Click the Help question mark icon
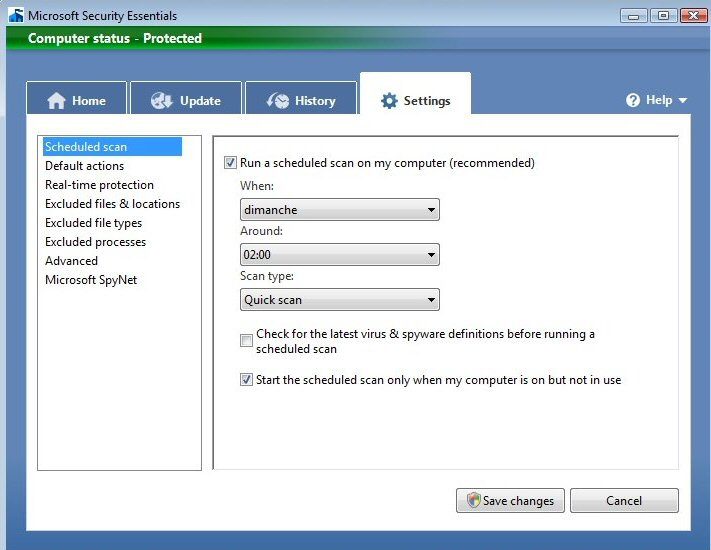This screenshot has width=711, height=550. [633, 100]
